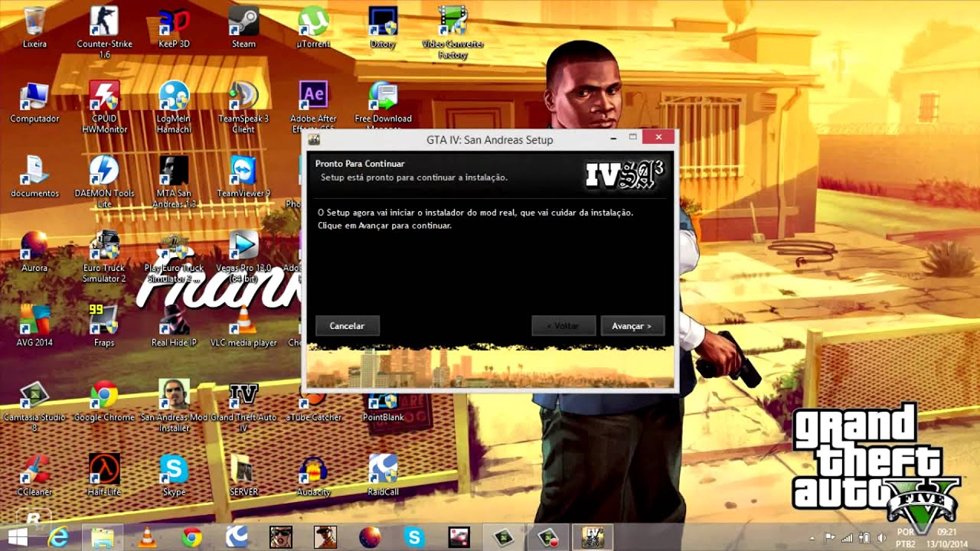Open the Lixeira recycle bin icon
Screen dimensions: 980x551
point(34,28)
